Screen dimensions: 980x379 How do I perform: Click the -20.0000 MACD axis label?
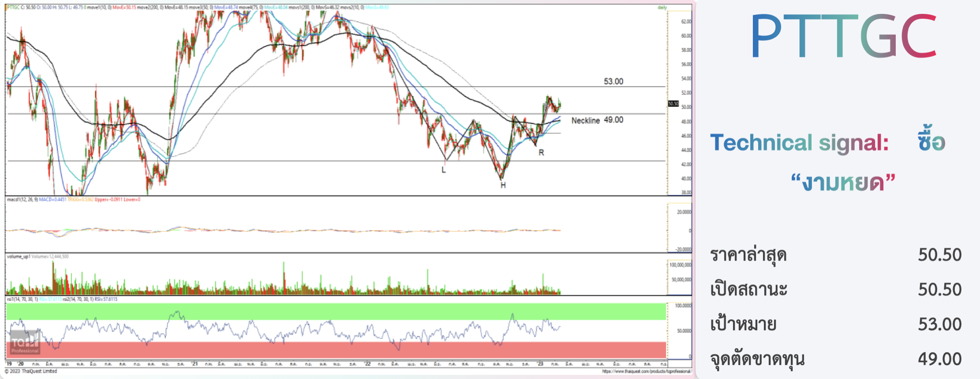tap(683, 249)
